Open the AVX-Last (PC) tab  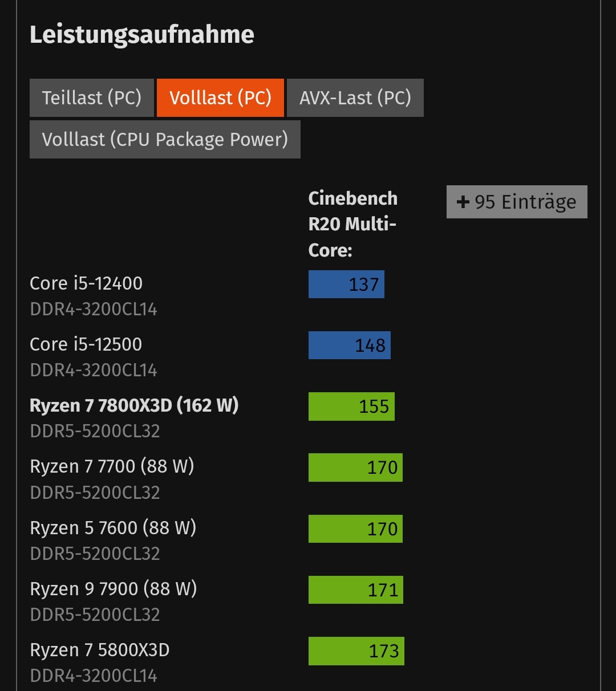click(355, 97)
